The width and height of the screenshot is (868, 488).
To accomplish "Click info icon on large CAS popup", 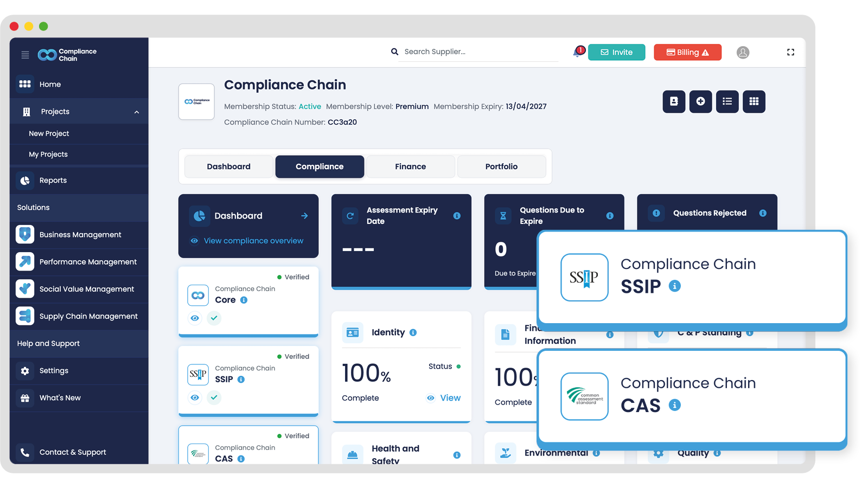I will 674,405.
